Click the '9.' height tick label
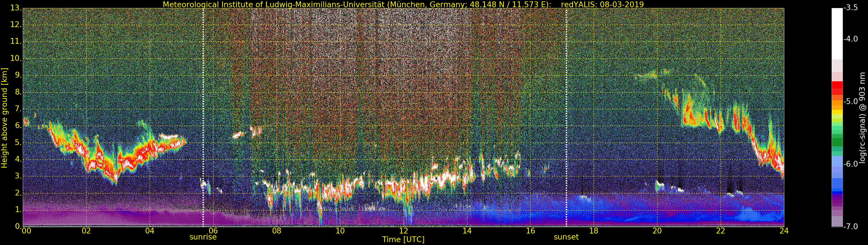This screenshot has width=868, height=245. click(18, 75)
